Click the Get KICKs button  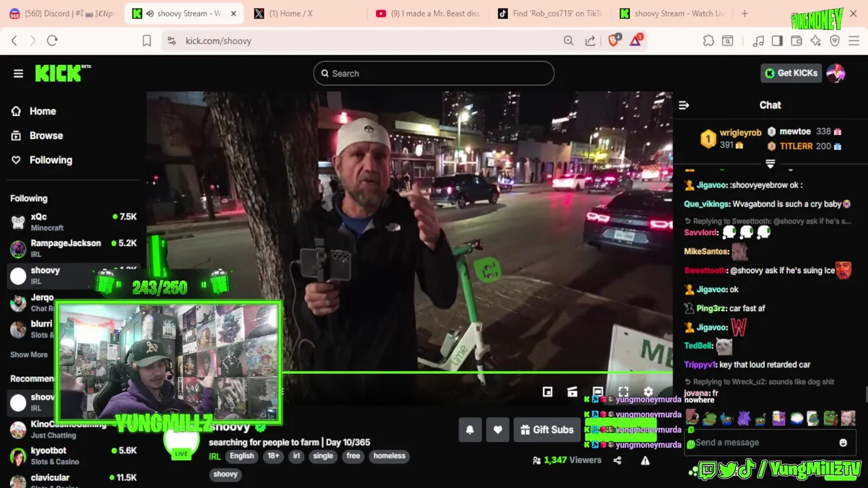(x=791, y=73)
